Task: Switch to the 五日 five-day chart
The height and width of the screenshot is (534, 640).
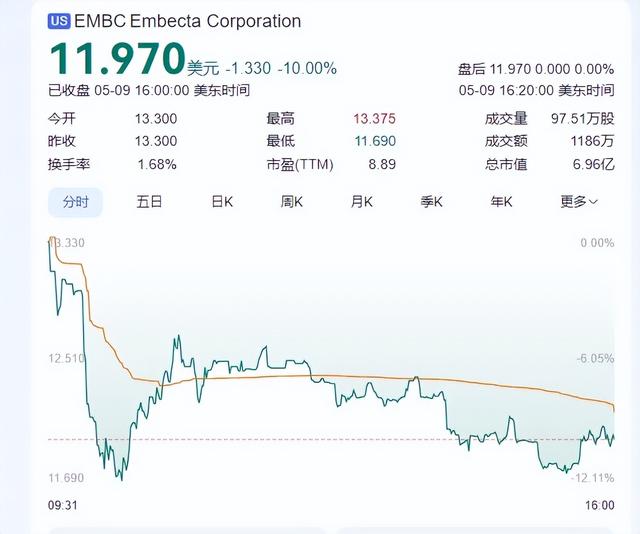Action: click(149, 202)
